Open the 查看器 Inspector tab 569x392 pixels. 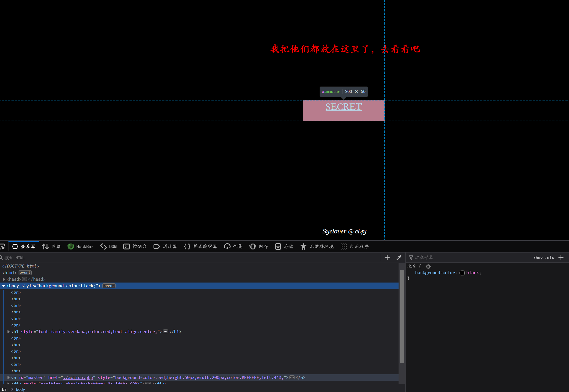[24, 247]
